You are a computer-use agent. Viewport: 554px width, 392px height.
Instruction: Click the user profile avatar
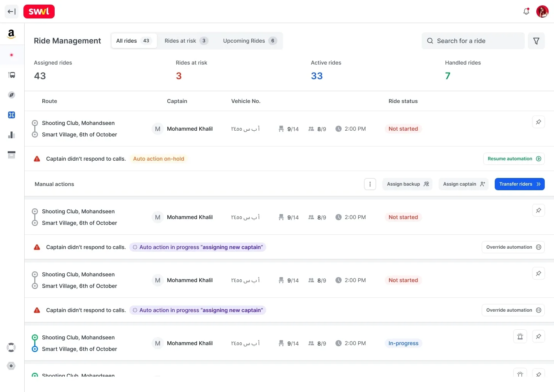542,12
